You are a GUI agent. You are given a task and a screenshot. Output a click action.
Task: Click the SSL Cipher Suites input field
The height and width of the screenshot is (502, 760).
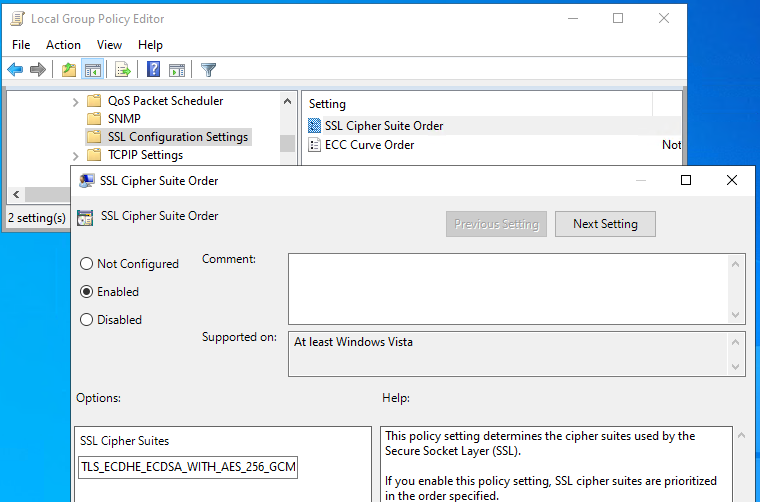point(188,467)
